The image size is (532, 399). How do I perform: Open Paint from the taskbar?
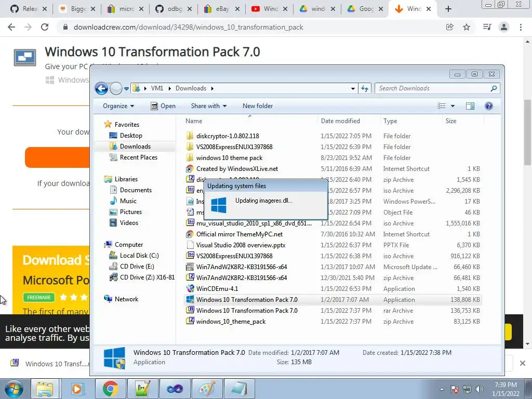[207, 389]
